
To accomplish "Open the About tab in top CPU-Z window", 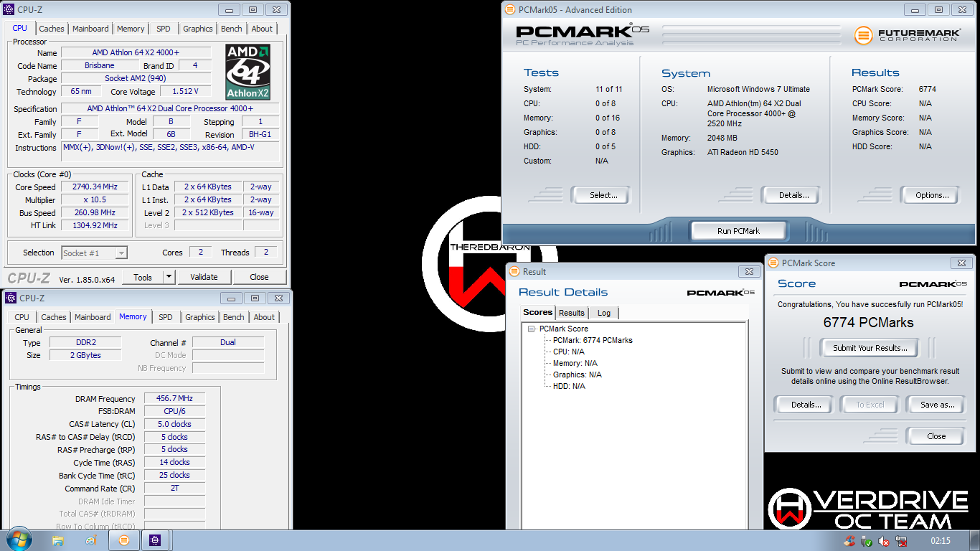I will 262,29.
